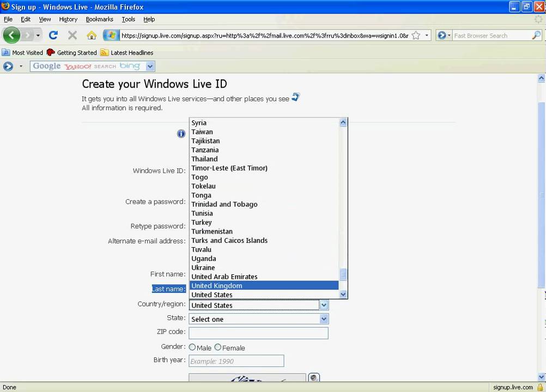Open the dropdown beside the blue toolbar arrow
The width and height of the screenshot is (546, 392).
(21, 66)
